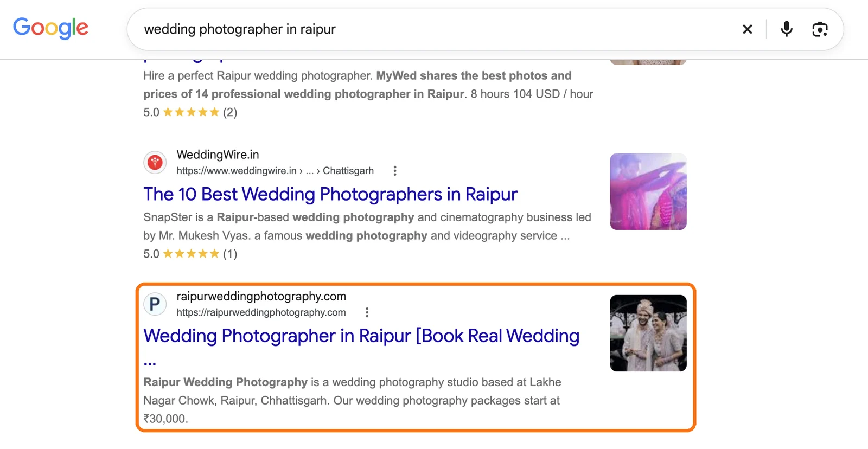
Task: Click the 'Raipur Wedding Photography is a wedding' snippet
Action: (353, 400)
